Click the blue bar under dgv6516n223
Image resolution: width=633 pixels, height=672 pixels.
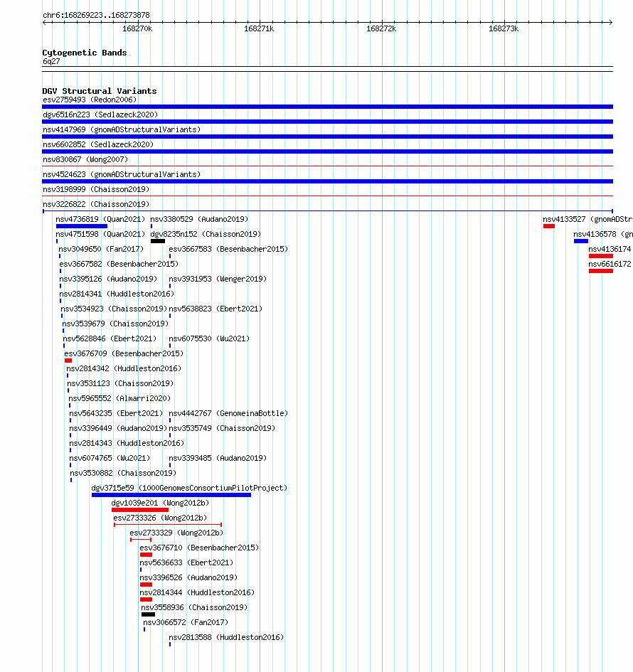click(327, 122)
